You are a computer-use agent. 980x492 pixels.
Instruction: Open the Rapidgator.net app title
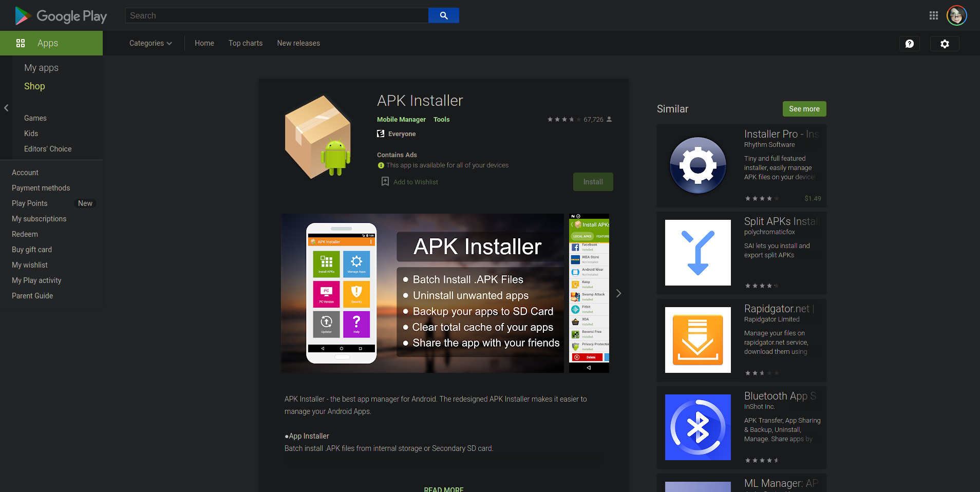click(x=779, y=309)
